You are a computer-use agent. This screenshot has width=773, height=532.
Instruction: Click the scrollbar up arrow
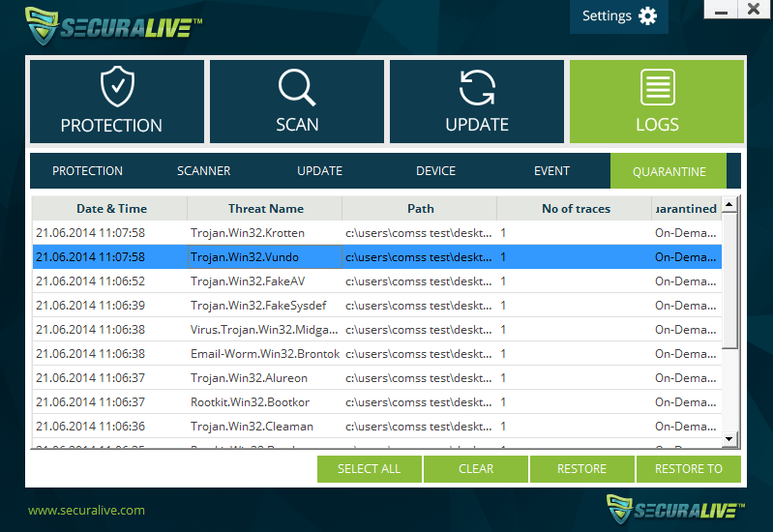coord(729,205)
